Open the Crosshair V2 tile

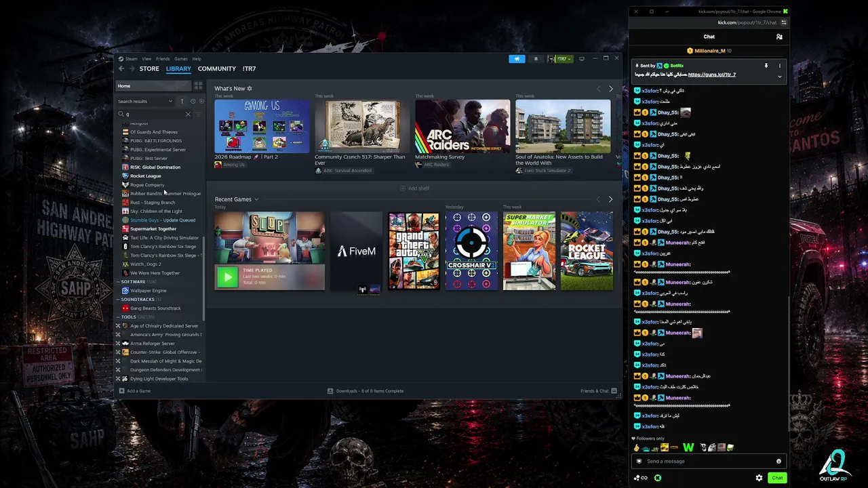click(471, 251)
